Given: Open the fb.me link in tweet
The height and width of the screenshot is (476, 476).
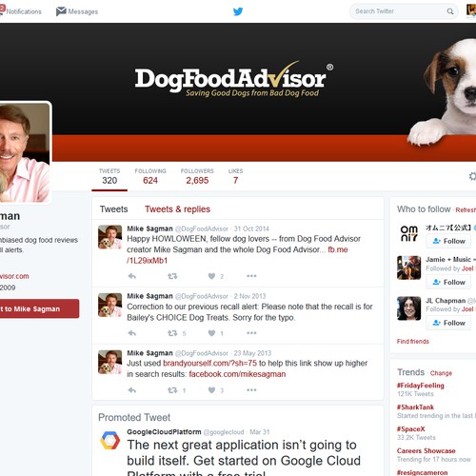Looking at the screenshot, I should pyautogui.click(x=338, y=249).
